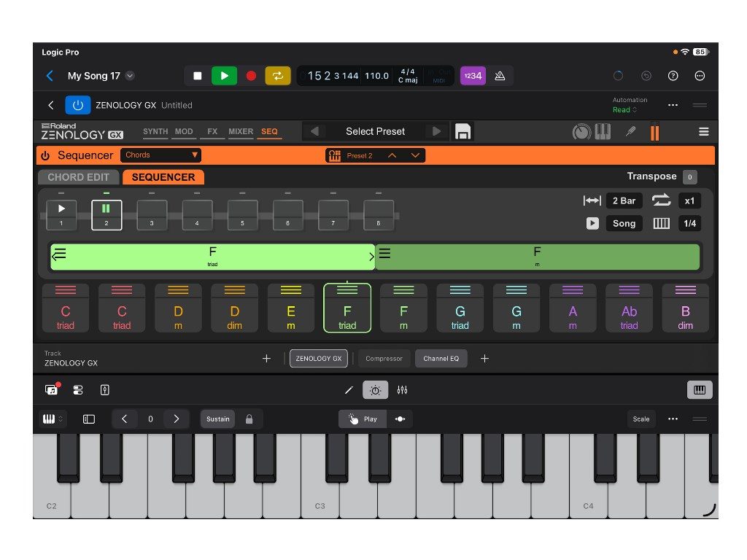This screenshot has height=560, width=747.
Task: Click the Transpose value field
Action: 689,177
